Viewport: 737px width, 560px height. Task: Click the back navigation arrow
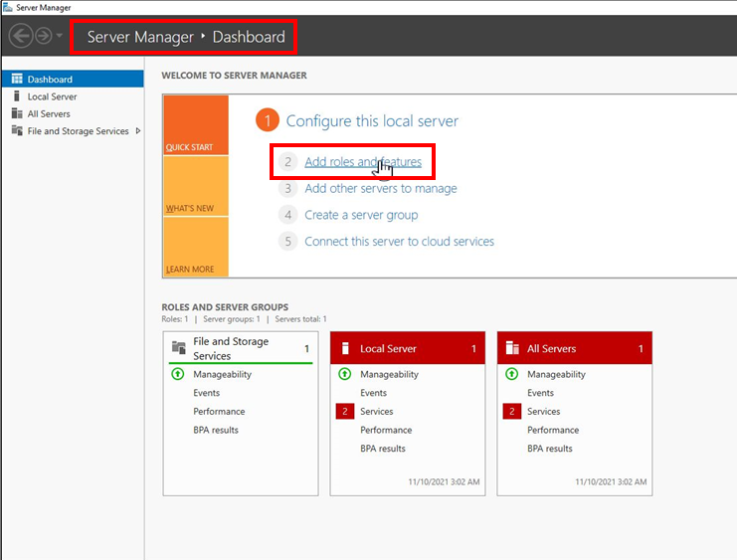click(21, 36)
